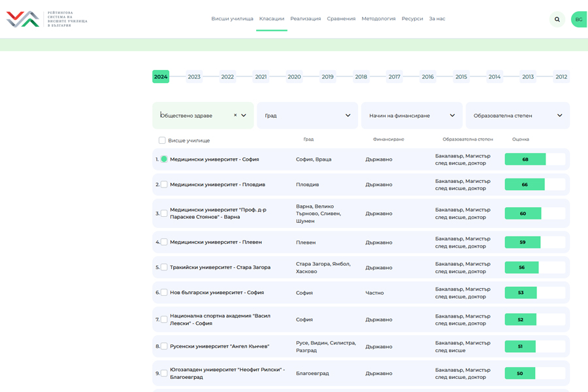Show rankings for 2021
Viewport: 588px width, 392px height.
click(261, 76)
